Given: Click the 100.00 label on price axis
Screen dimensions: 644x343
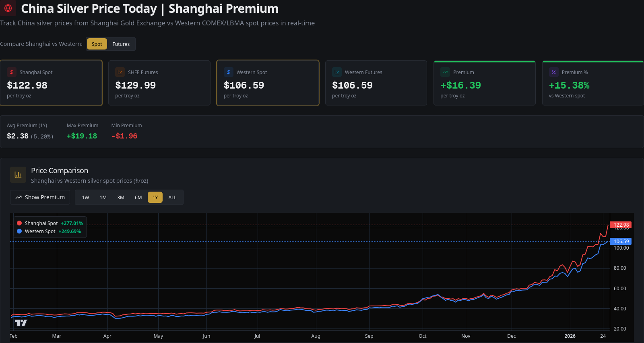Looking at the screenshot, I should (x=621, y=248).
